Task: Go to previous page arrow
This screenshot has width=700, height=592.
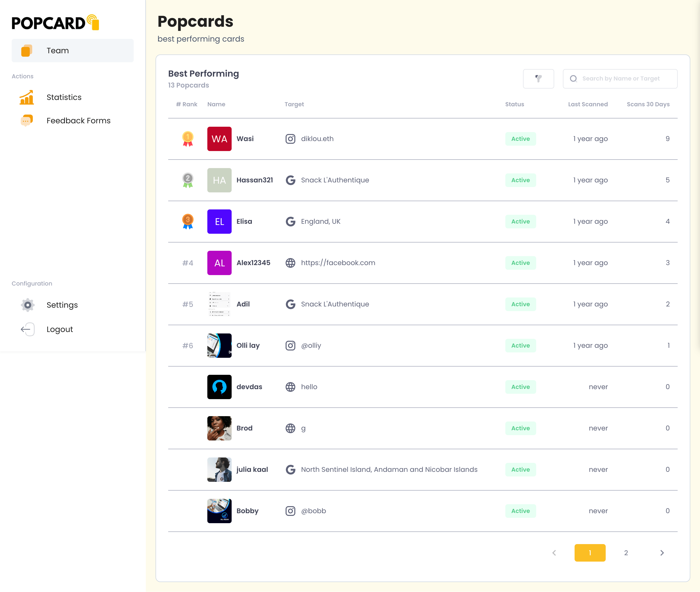Action: point(554,553)
